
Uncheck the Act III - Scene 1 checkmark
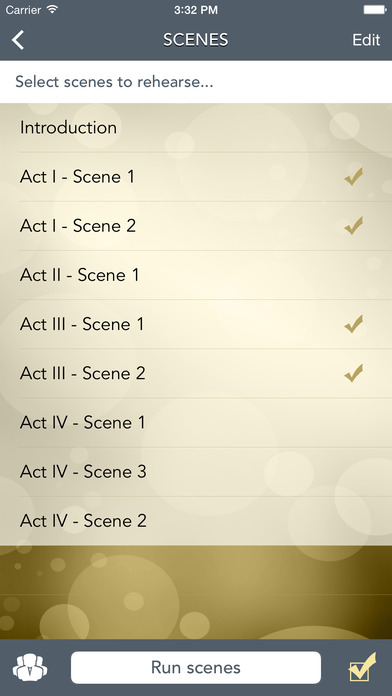point(354,324)
